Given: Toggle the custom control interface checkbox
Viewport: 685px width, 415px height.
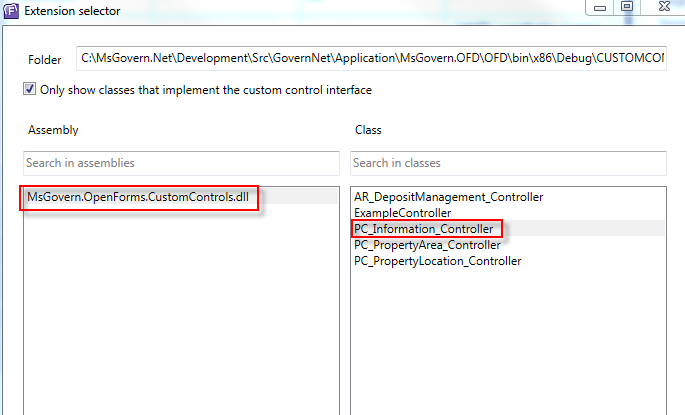Looking at the screenshot, I should point(29,90).
